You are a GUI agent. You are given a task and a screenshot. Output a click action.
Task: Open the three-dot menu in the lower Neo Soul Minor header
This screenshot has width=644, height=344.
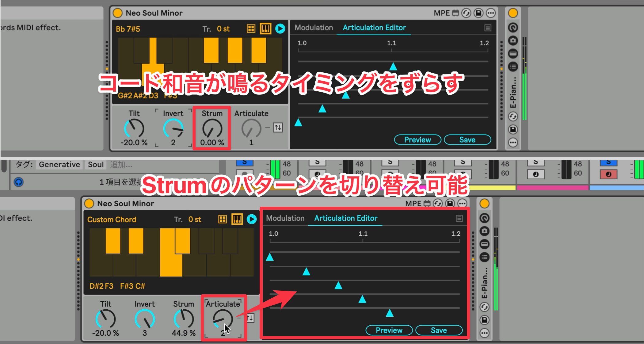tap(462, 204)
